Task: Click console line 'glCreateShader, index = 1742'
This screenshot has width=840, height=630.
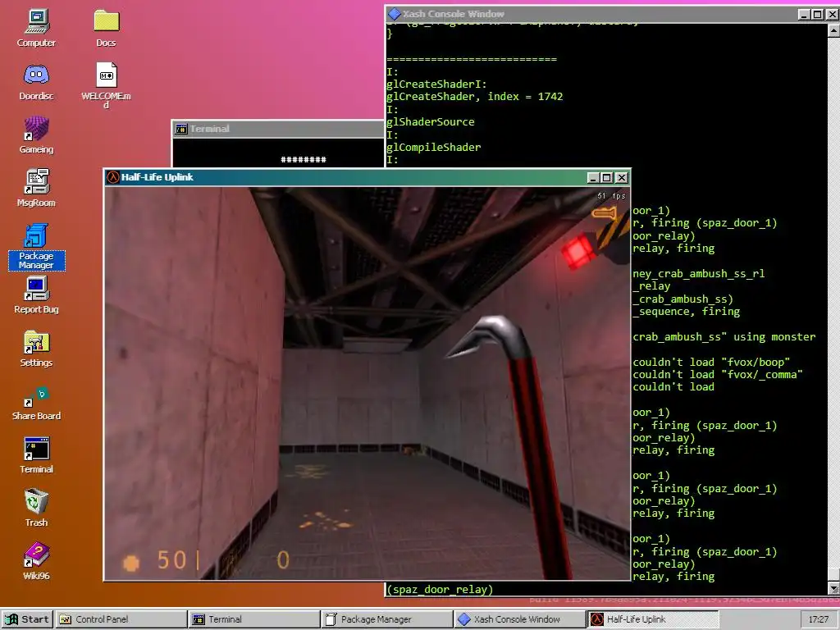Action: pyautogui.click(x=475, y=97)
